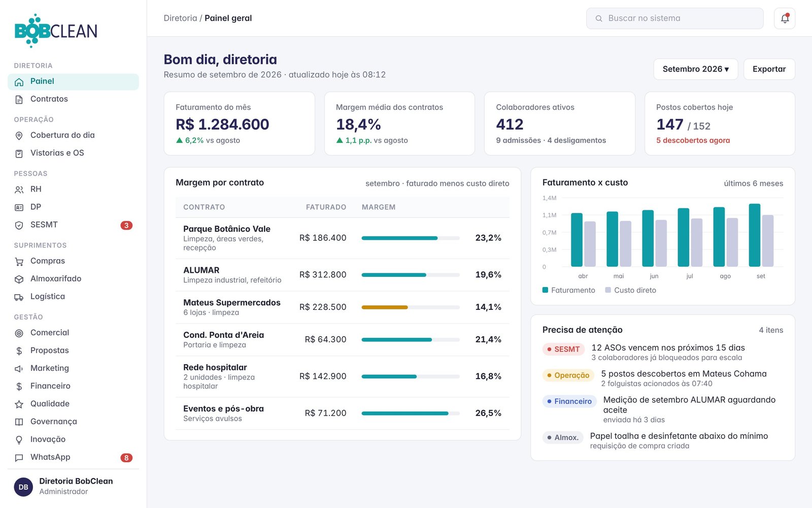Open the Propostas menu item
Image resolution: width=812 pixels, height=508 pixels.
(73, 351)
